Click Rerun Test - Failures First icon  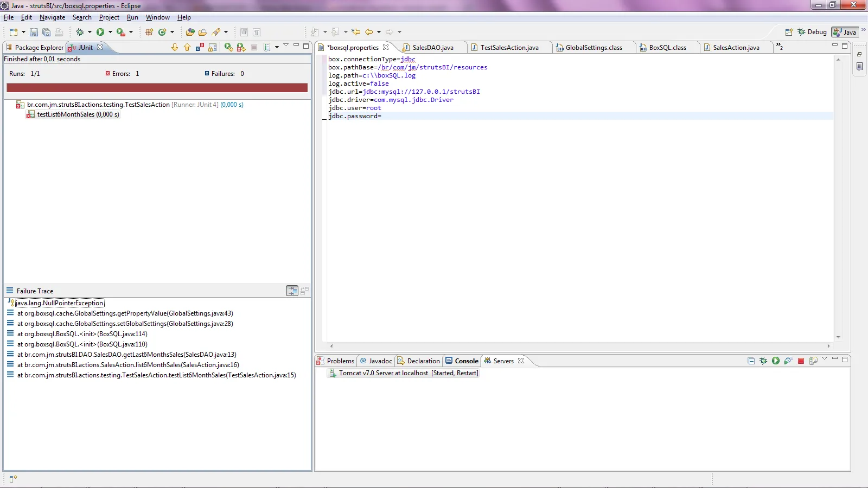241,48
